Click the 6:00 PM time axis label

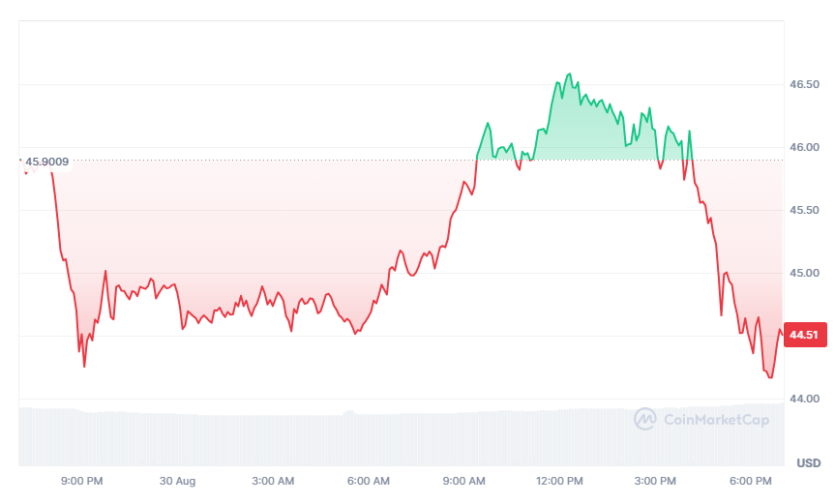pyautogui.click(x=751, y=481)
